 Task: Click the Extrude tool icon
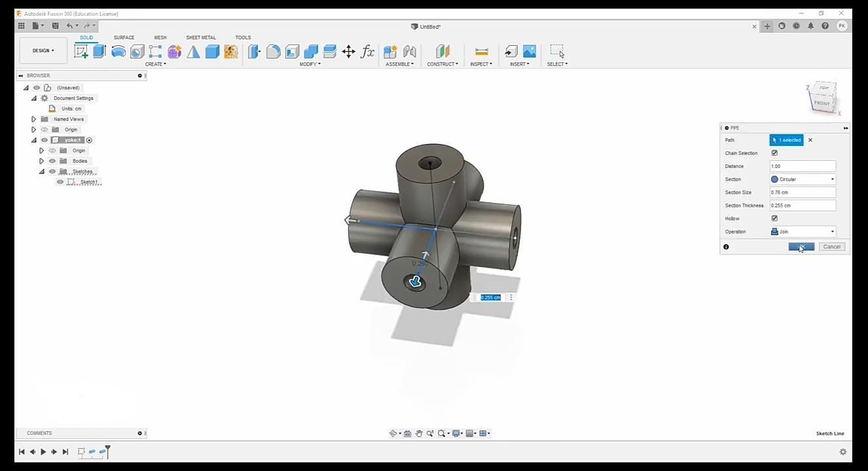click(99, 52)
